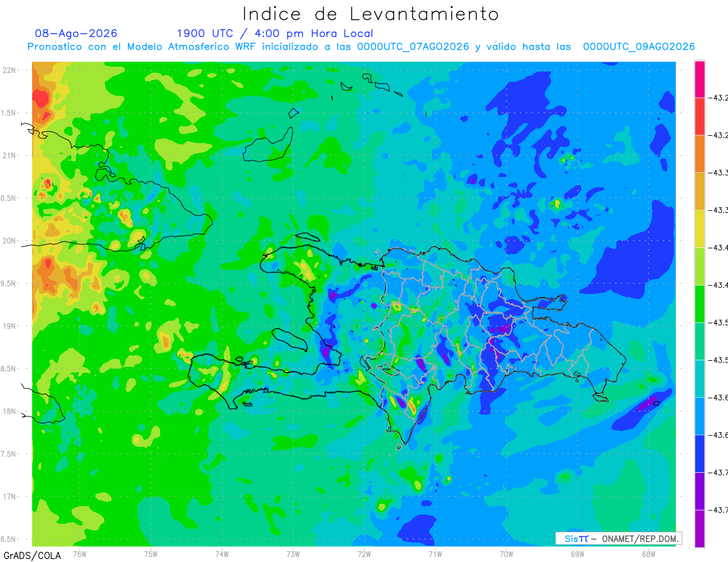Click the 21N latitude label

click(10, 156)
